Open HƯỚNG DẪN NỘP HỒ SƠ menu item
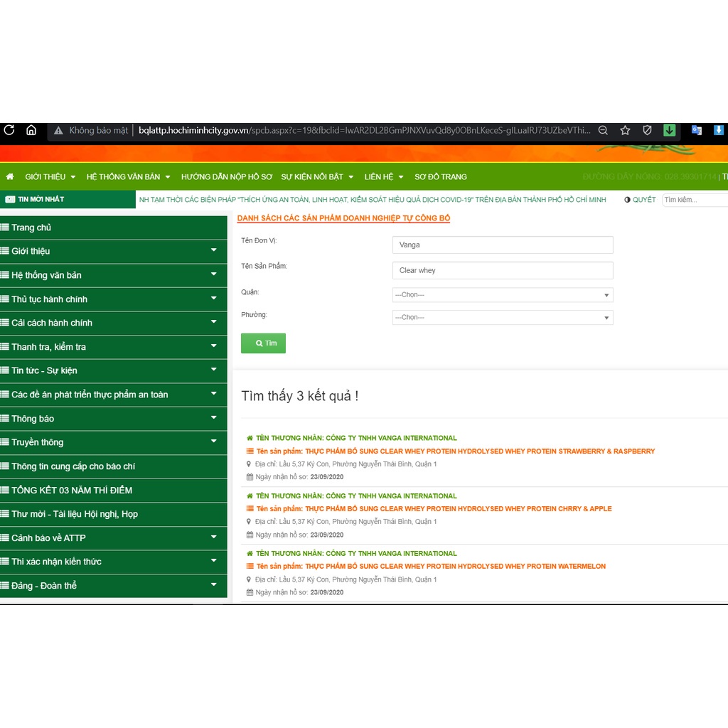This screenshot has height=728, width=728. (227, 176)
